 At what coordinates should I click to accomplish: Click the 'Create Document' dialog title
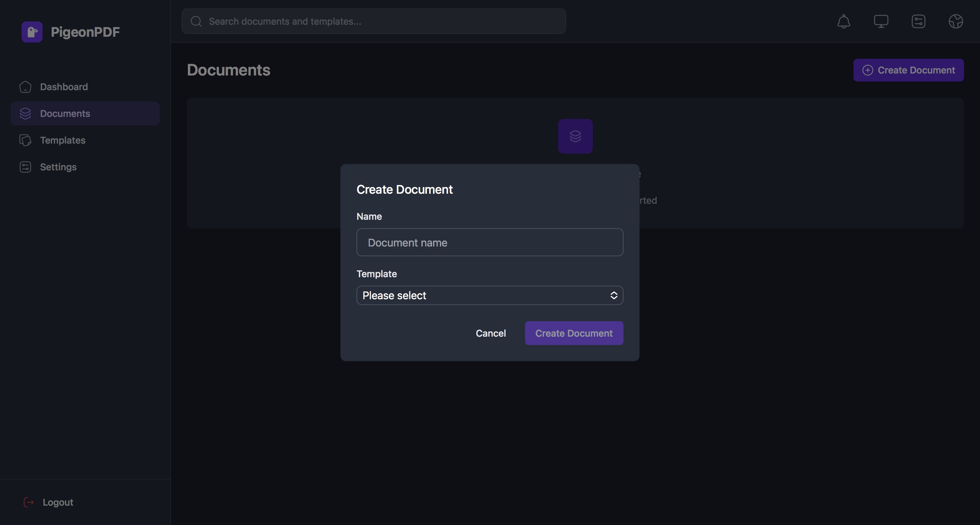point(405,190)
